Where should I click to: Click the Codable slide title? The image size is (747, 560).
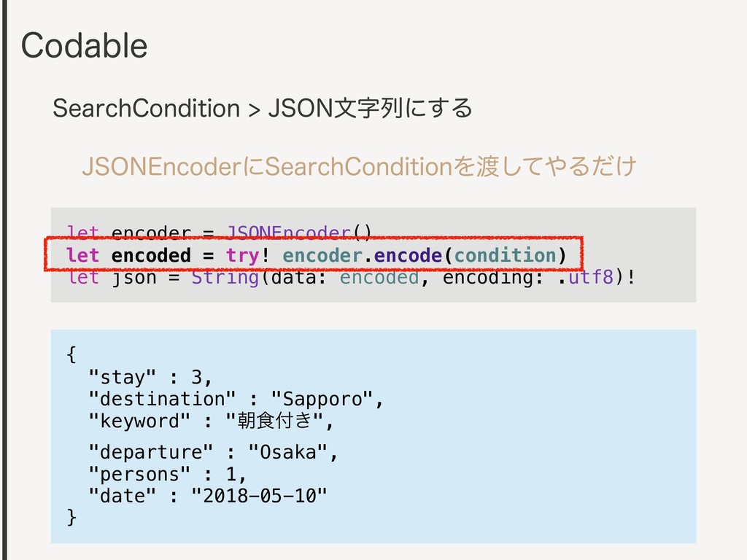pos(85,46)
